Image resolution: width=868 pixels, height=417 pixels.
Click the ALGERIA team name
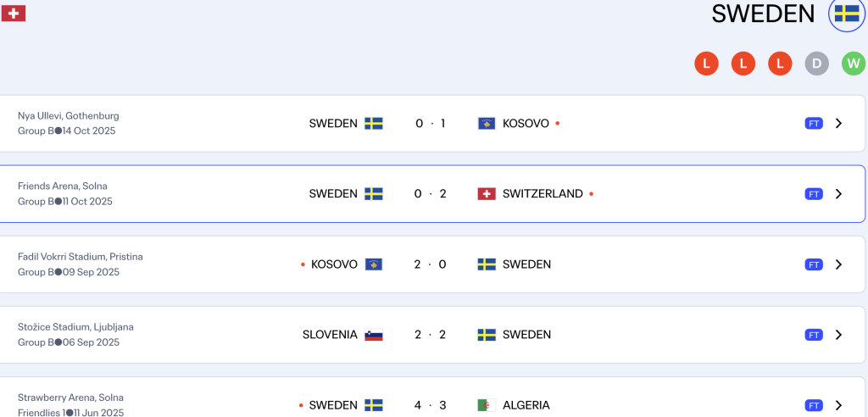[x=526, y=405]
